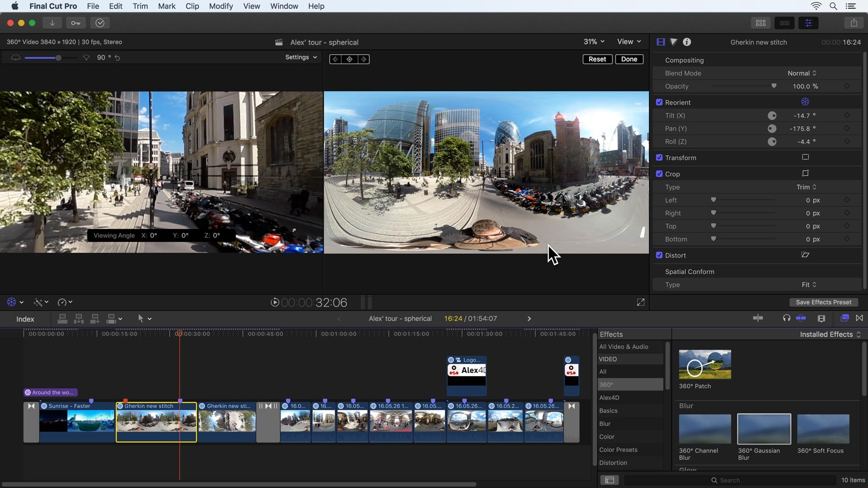Click the Done button in the viewer
This screenshot has width=868, height=488.
pos(629,59)
